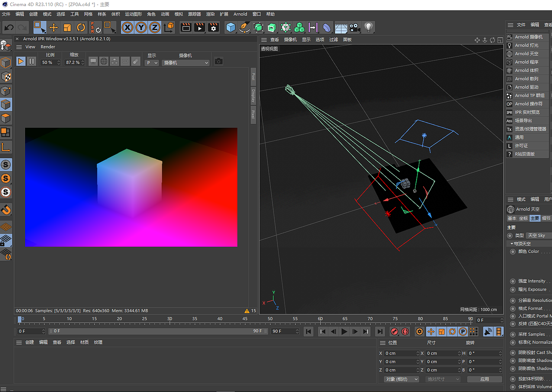Screen dimensions: 552x392
Task: Click the timeline sound speaker icon
Action: click(488, 332)
